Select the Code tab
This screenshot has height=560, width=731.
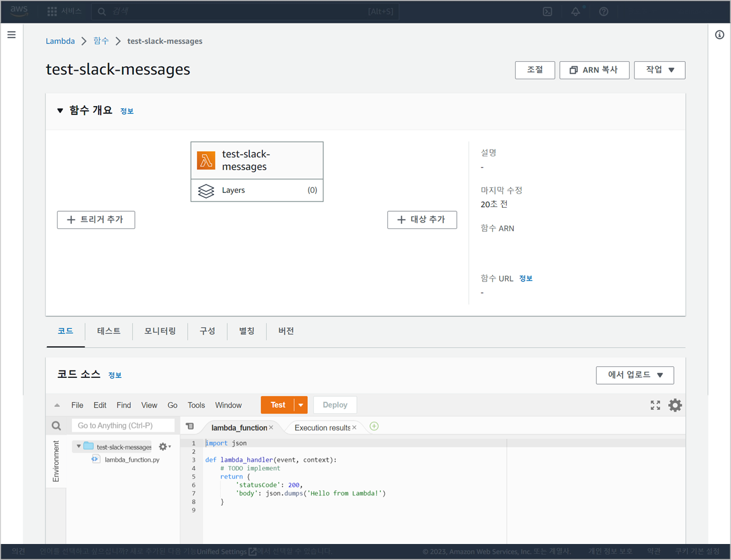pos(66,331)
